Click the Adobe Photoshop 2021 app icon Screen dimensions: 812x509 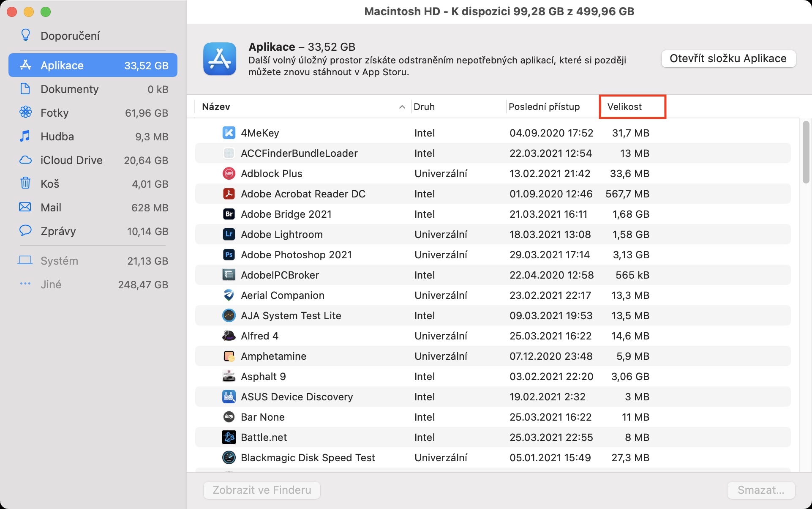pyautogui.click(x=229, y=254)
